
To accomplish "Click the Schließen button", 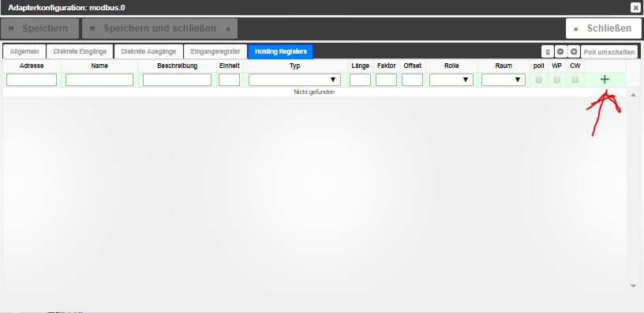I will (602, 28).
